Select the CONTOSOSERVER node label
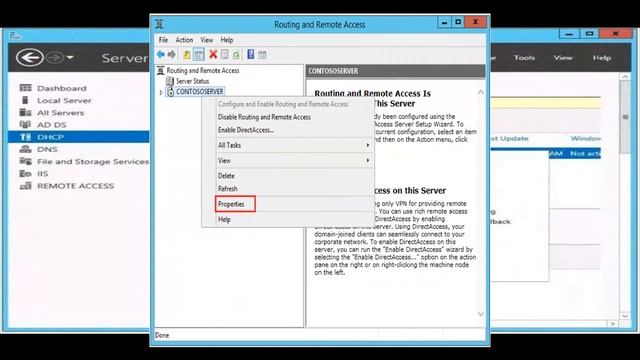This screenshot has width=640, height=360. [x=200, y=92]
